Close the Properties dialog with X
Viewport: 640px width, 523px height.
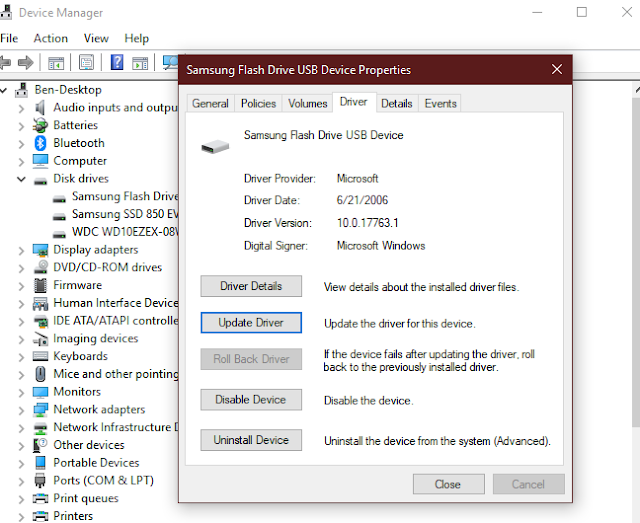click(557, 69)
